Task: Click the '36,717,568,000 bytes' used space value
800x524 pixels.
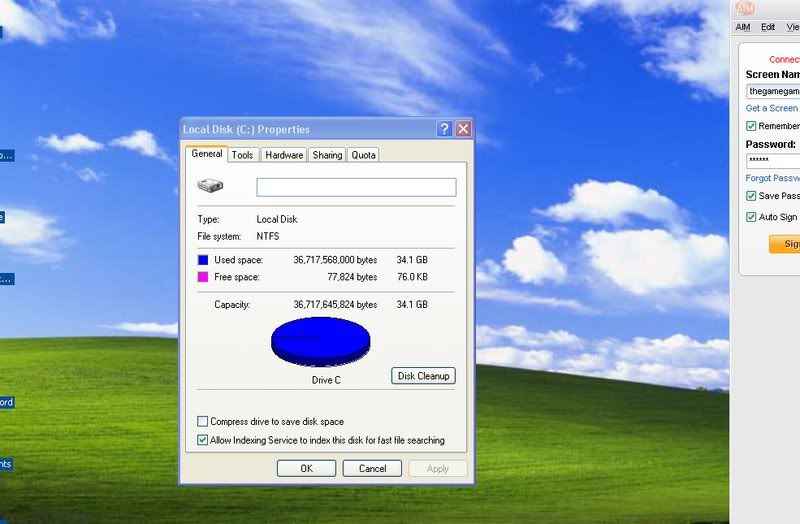Action: (x=335, y=260)
